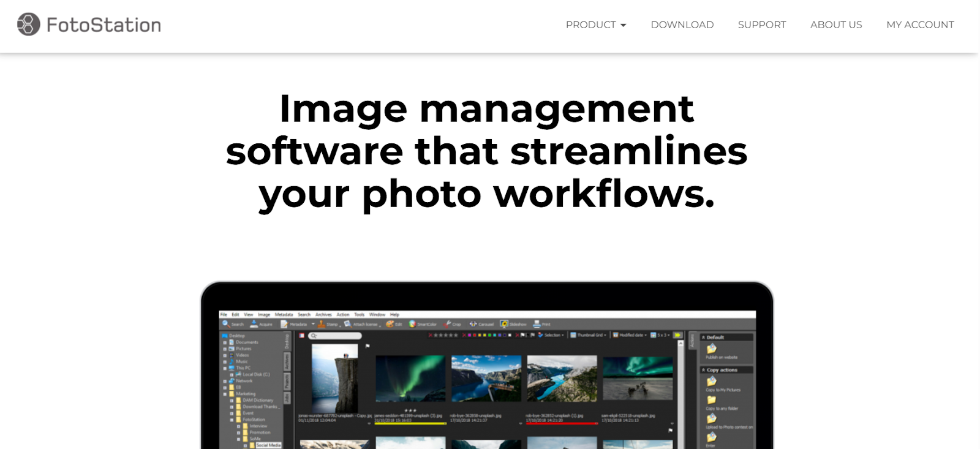This screenshot has height=449, width=980.
Task: Open the Archives menu in the app screenshot
Action: [323, 314]
